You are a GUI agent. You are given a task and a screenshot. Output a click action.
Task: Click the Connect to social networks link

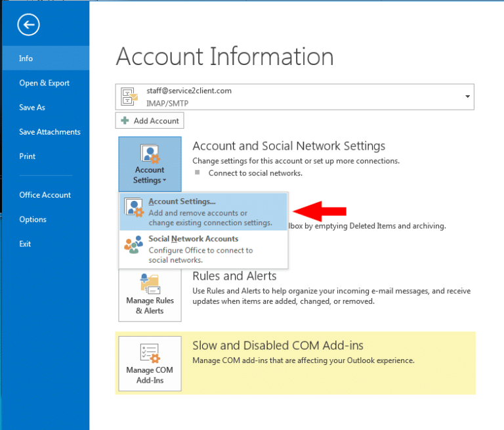click(255, 173)
